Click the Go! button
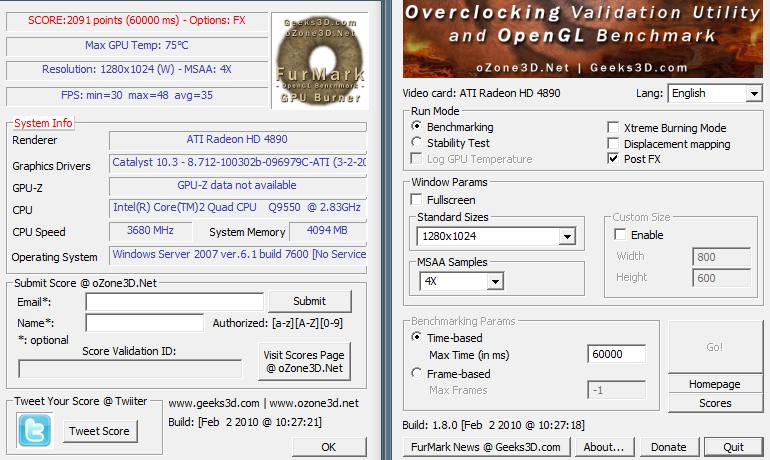Viewport: 770px width, 460px height. [x=715, y=347]
